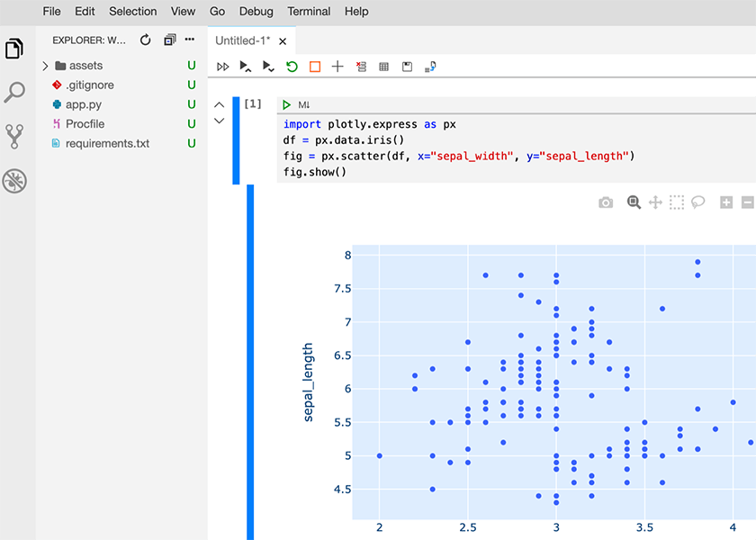The height and width of the screenshot is (540, 756).
Task: Move cell up with the up chevron
Action: (219, 104)
